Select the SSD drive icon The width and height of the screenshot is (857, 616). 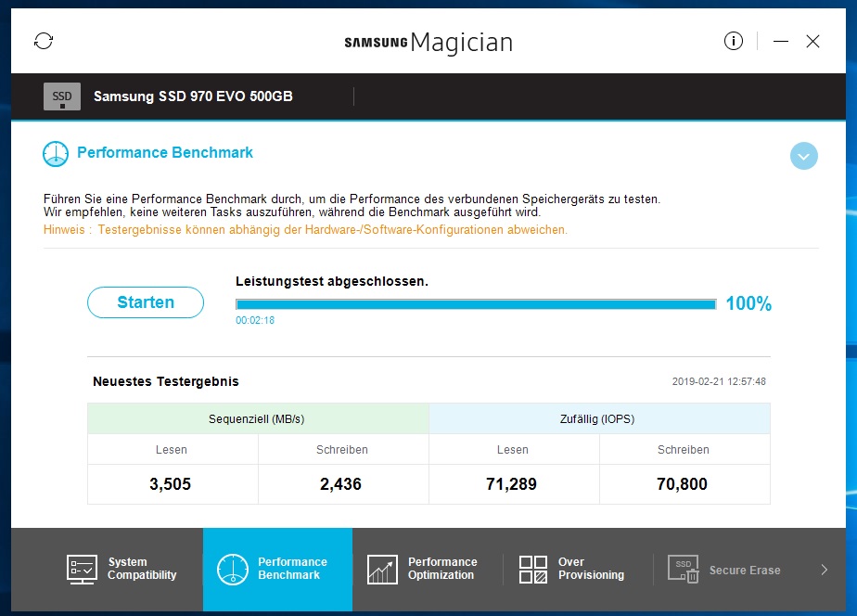click(62, 96)
